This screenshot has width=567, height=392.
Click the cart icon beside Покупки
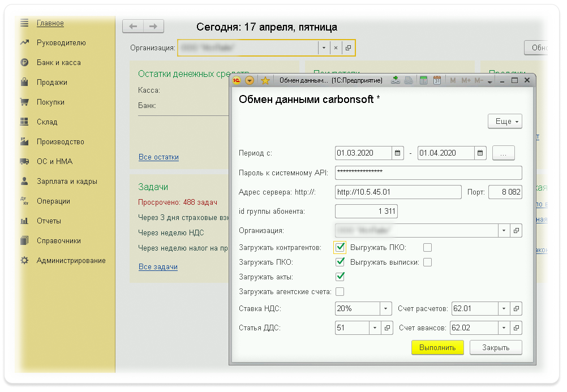pos(24,102)
